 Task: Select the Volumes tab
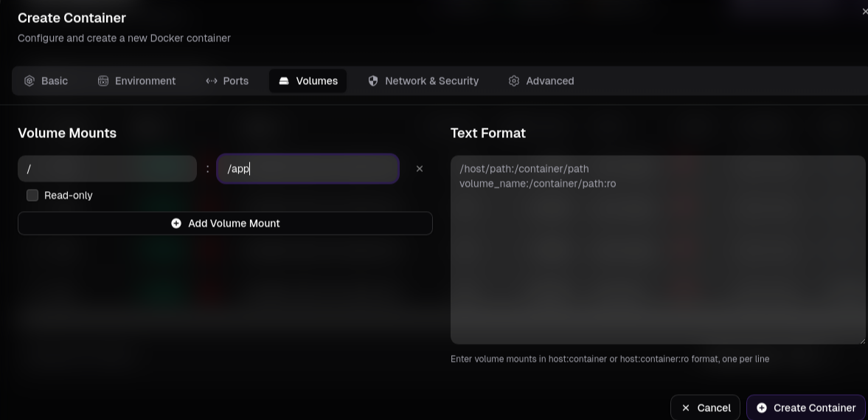[308, 81]
